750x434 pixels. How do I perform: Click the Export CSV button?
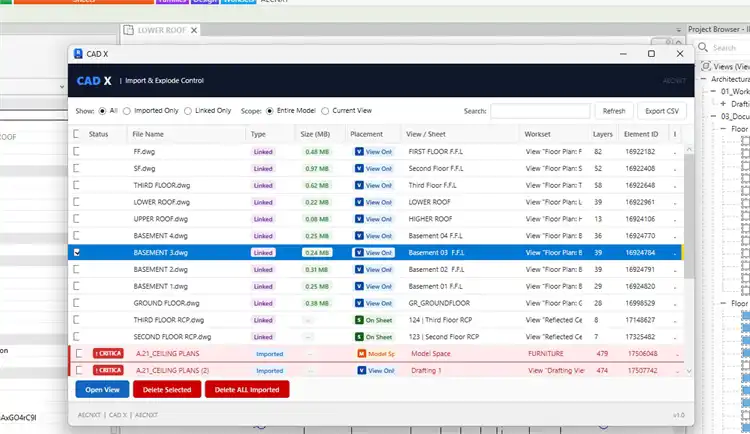[x=662, y=111]
